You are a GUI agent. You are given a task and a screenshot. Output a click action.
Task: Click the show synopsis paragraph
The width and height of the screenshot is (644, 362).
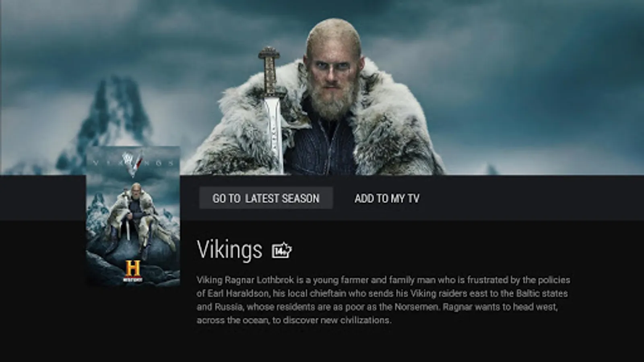point(383,300)
